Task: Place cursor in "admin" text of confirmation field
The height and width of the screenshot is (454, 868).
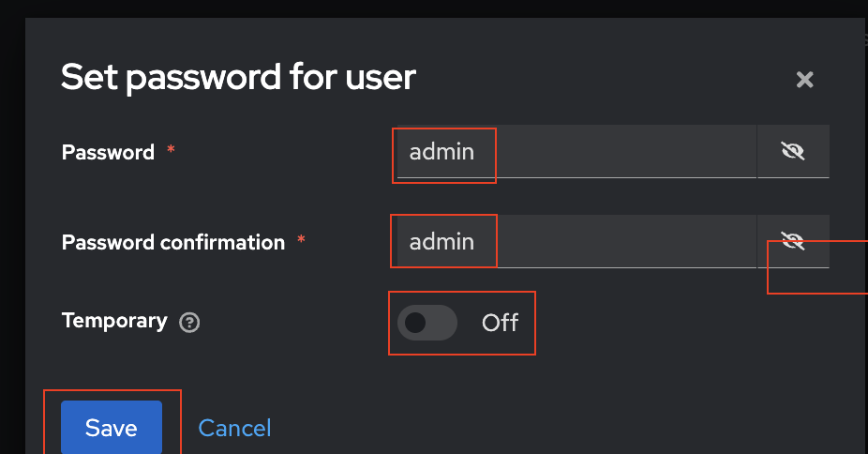Action: pos(441,241)
